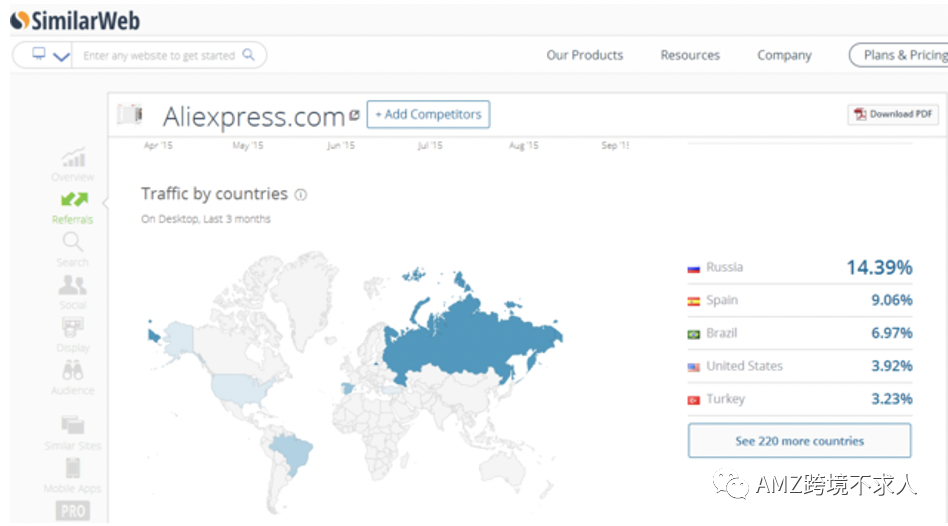This screenshot has height=526, width=948.
Task: Open the Display section icon
Action: pos(73,328)
